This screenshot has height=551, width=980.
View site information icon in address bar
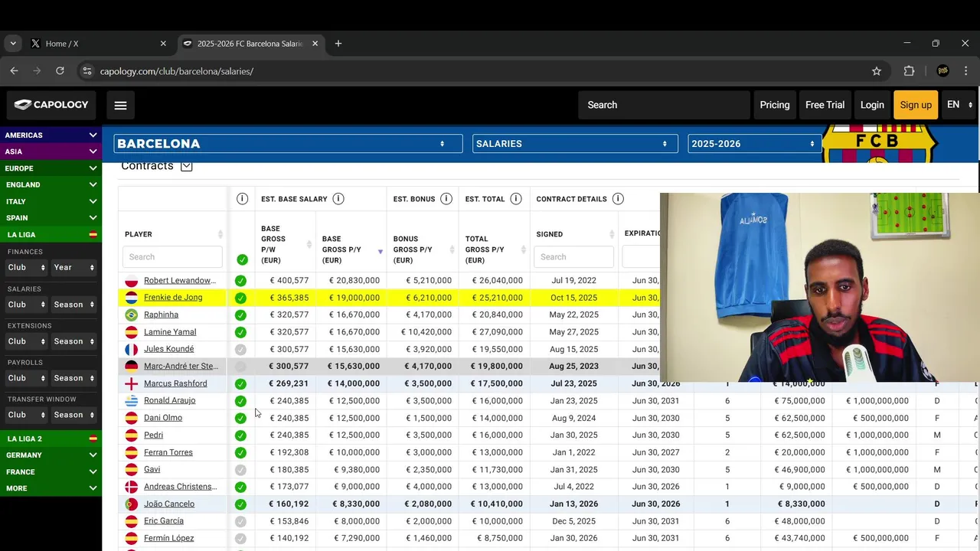87,71
